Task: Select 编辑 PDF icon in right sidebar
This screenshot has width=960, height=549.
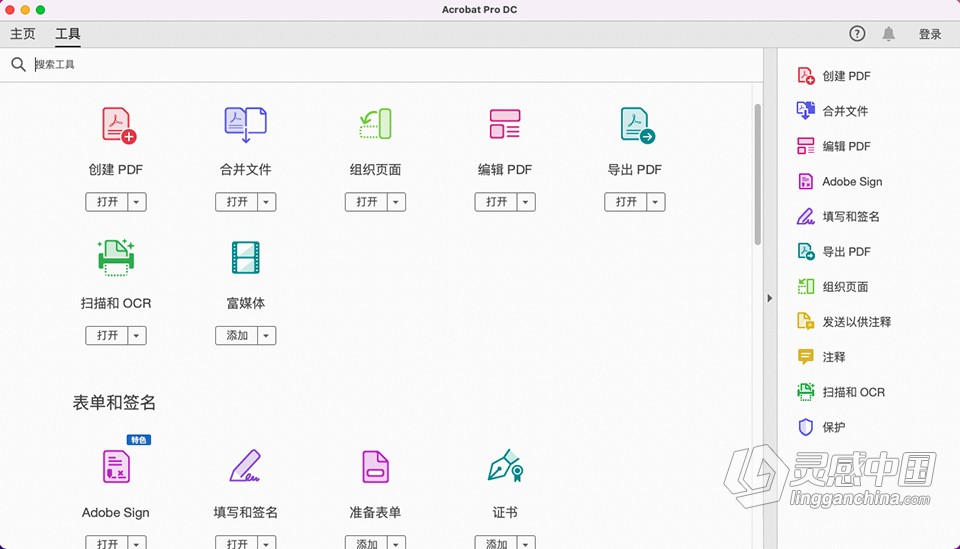Action: 806,146
